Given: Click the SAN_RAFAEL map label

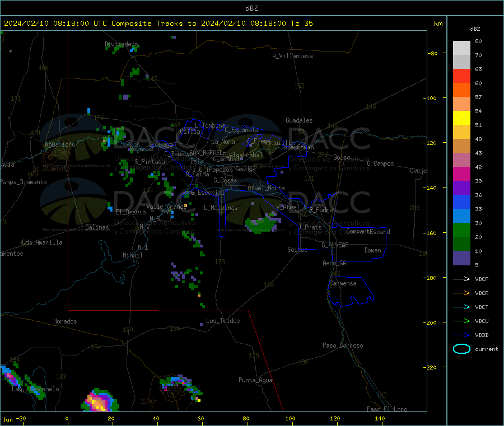Looking at the screenshot, I should point(205,152).
